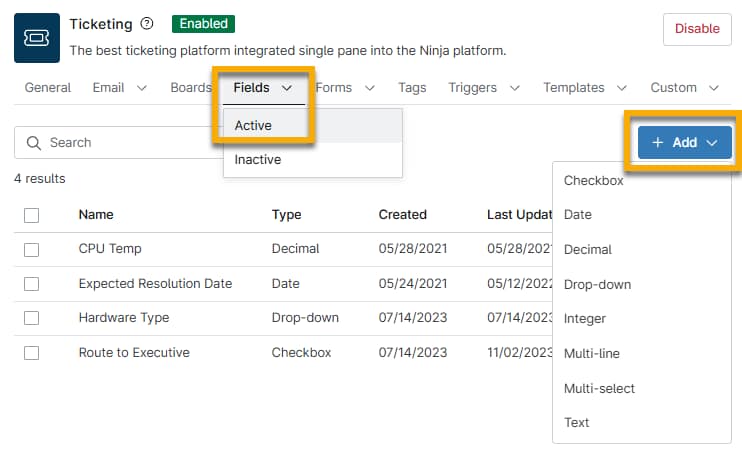The image size is (742, 458).
Task: Choose Inactive from the Fields menu
Action: coord(258,160)
